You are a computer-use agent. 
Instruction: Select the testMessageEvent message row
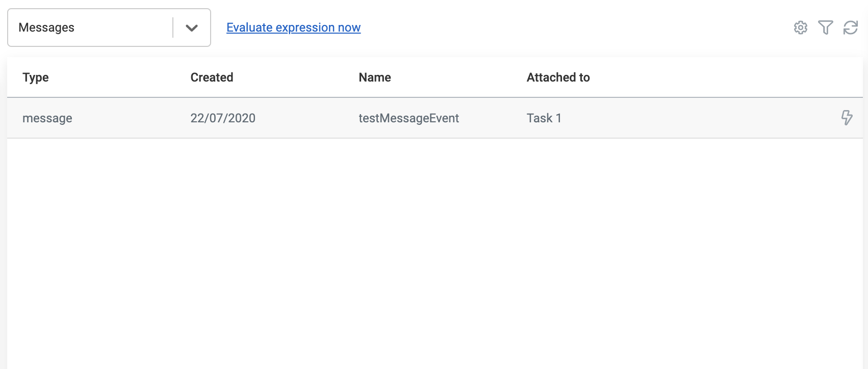[x=408, y=118]
